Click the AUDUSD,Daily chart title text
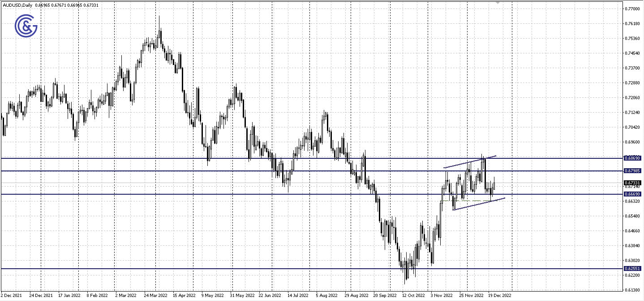Screen dimensions: 644x301 point(17,5)
